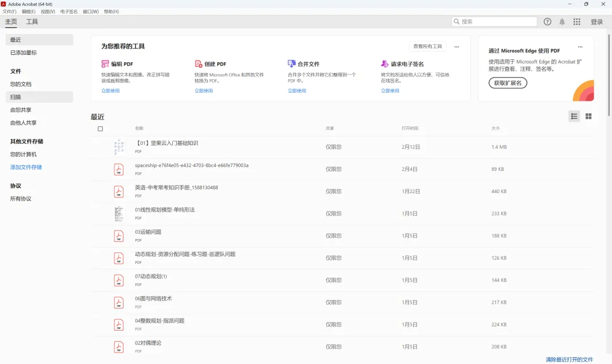Select 最近 in the sidebar
Image resolution: width=612 pixels, height=364 pixels.
40,40
